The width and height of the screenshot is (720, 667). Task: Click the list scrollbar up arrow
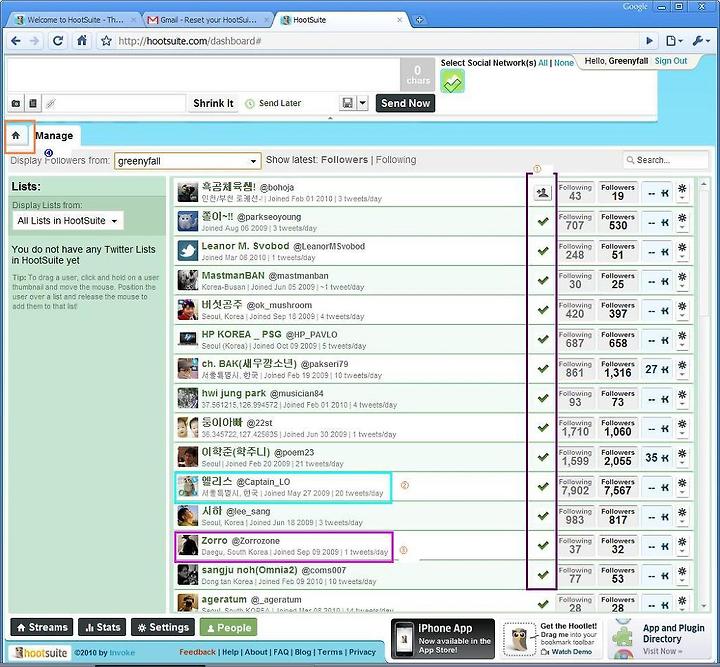point(703,184)
